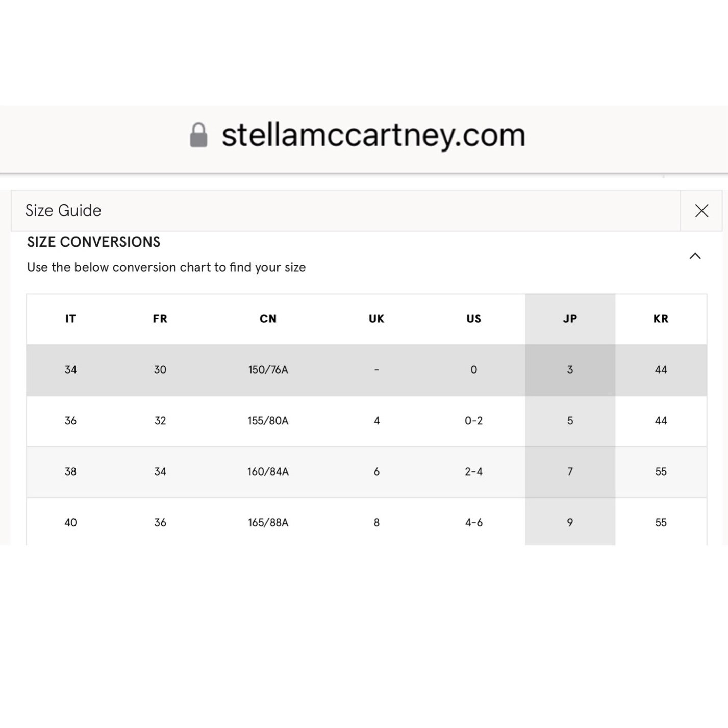728x728 pixels.
Task: Select the IT column header
Action: coord(70,319)
